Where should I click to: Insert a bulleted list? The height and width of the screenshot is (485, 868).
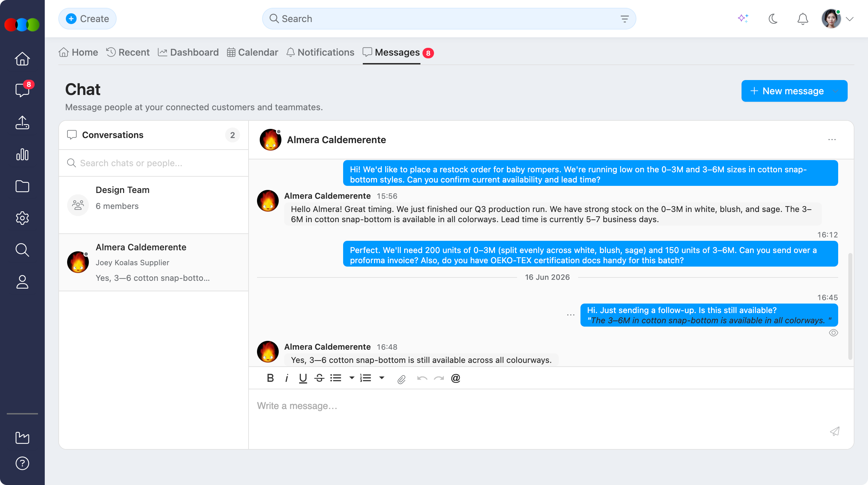click(336, 378)
